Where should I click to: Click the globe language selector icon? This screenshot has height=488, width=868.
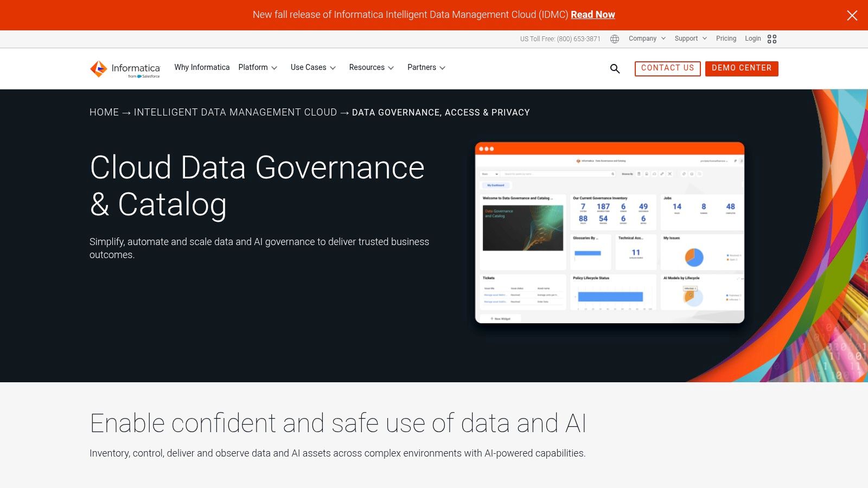pos(614,38)
